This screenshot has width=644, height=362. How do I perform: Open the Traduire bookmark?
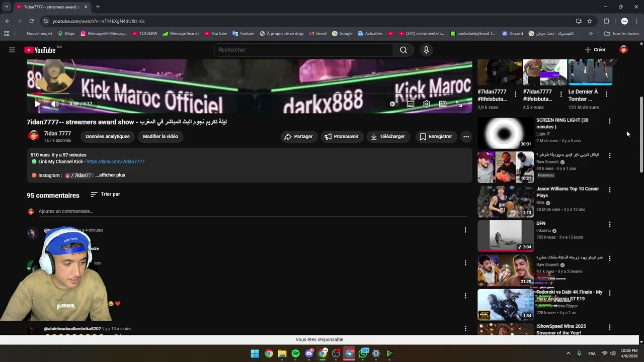(x=243, y=34)
